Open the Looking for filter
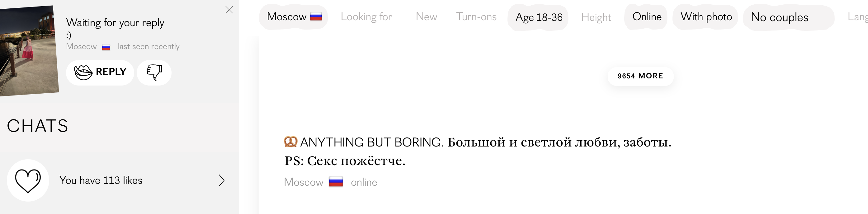This screenshot has height=214, width=868. [x=366, y=17]
